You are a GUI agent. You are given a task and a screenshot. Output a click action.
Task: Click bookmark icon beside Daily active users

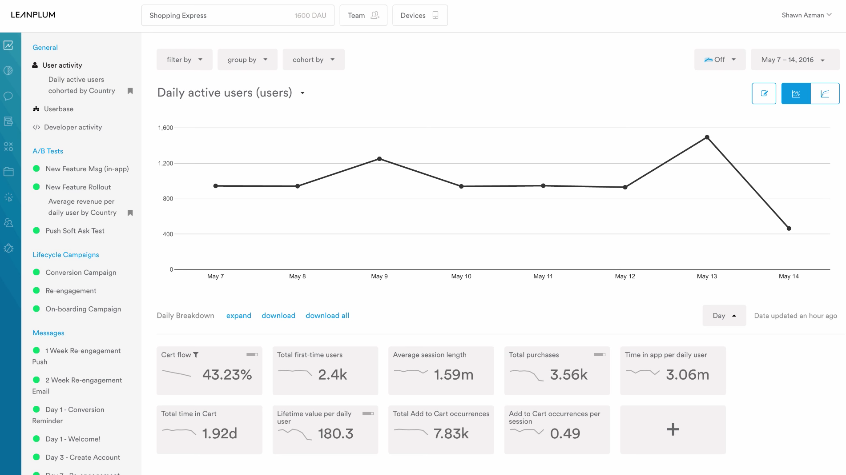pos(130,91)
